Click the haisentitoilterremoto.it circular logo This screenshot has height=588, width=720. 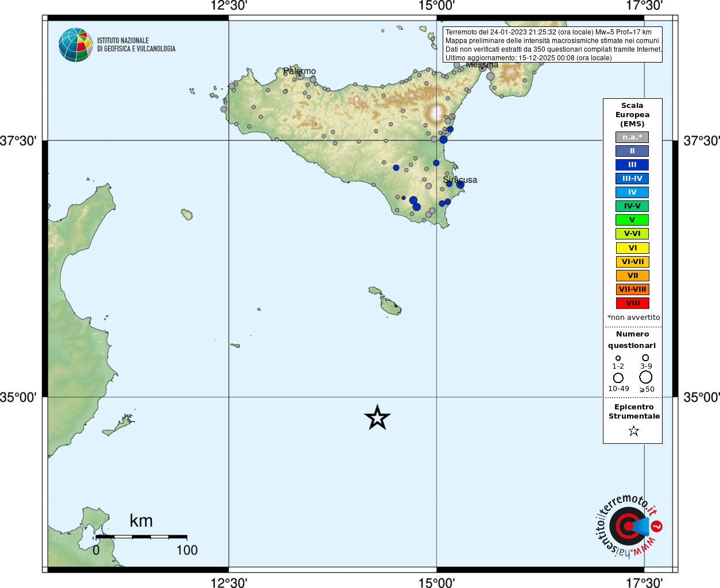point(628,526)
